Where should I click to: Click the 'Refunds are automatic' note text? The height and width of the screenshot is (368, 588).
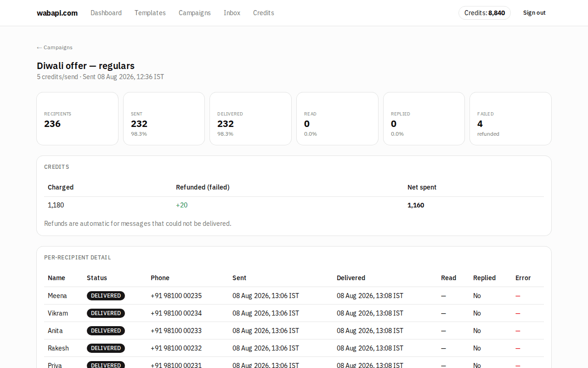(x=138, y=224)
